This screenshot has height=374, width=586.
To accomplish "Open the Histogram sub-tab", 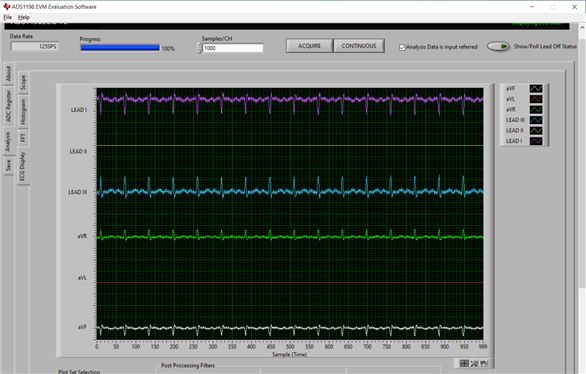I will point(23,112).
